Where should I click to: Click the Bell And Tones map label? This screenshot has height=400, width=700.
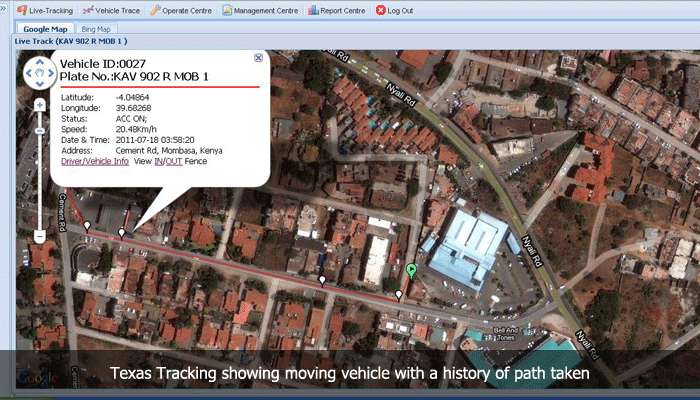tap(506, 334)
